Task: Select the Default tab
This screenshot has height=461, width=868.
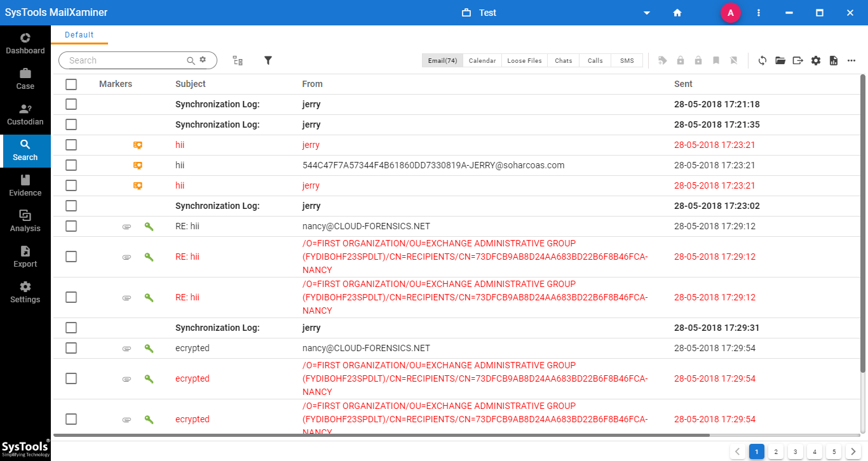Action: pos(79,35)
